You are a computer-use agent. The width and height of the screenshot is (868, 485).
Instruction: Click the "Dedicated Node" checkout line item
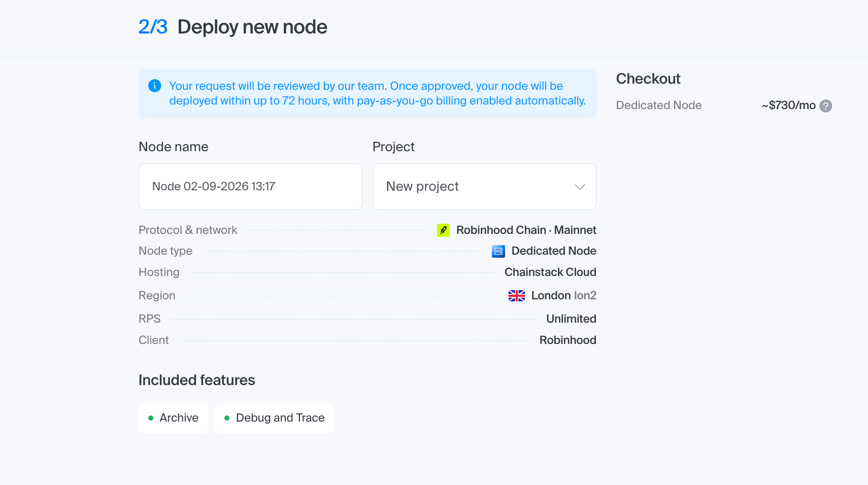pos(659,106)
